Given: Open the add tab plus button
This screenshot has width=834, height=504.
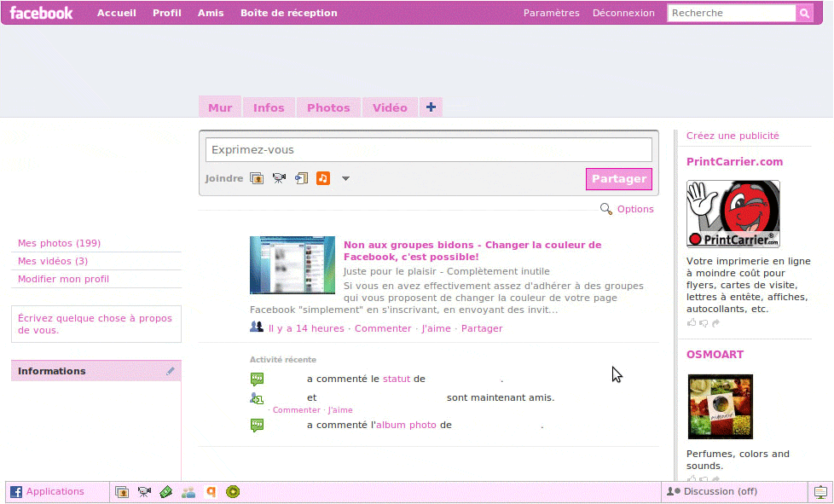Looking at the screenshot, I should point(431,107).
